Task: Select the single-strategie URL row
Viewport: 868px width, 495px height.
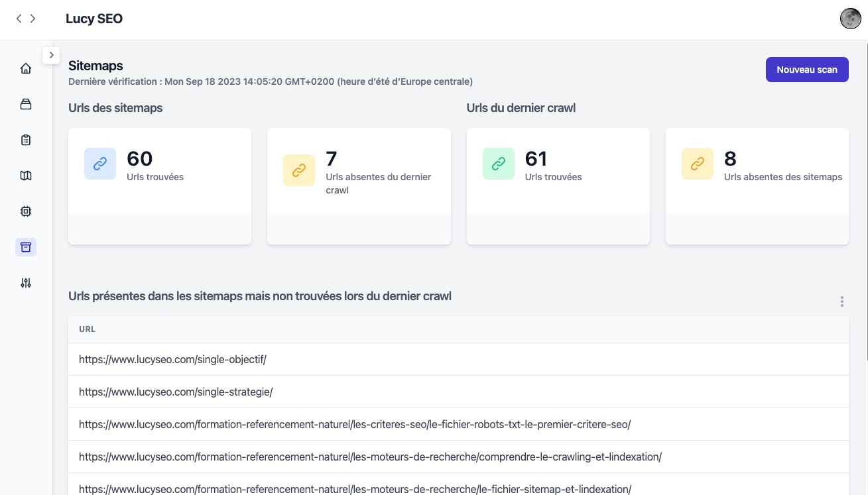Action: click(x=458, y=392)
